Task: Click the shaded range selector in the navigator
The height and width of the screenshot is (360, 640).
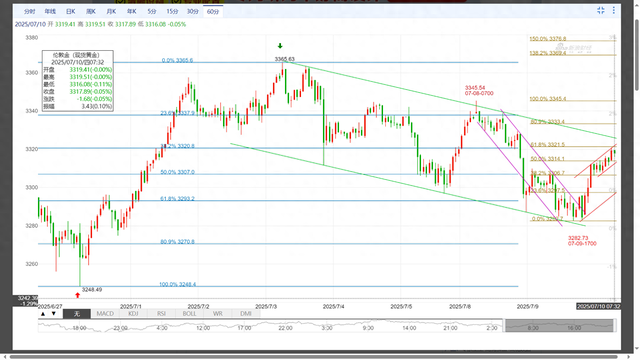Action: [560, 326]
